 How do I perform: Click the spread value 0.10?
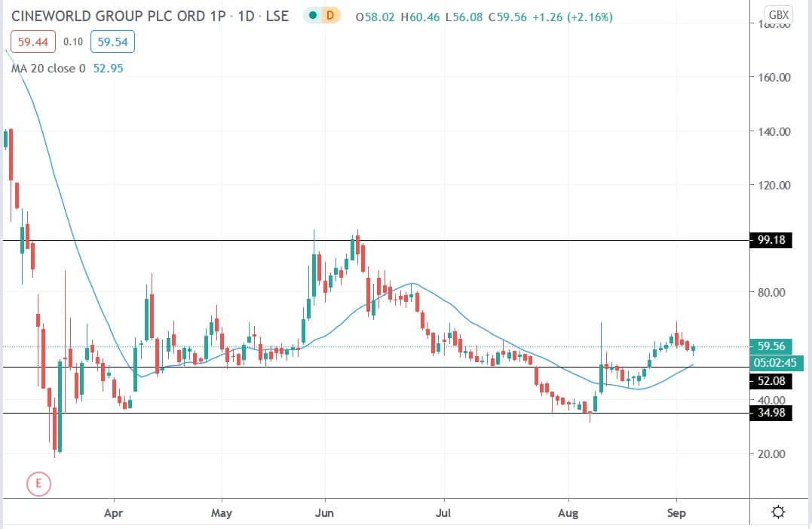[x=73, y=42]
